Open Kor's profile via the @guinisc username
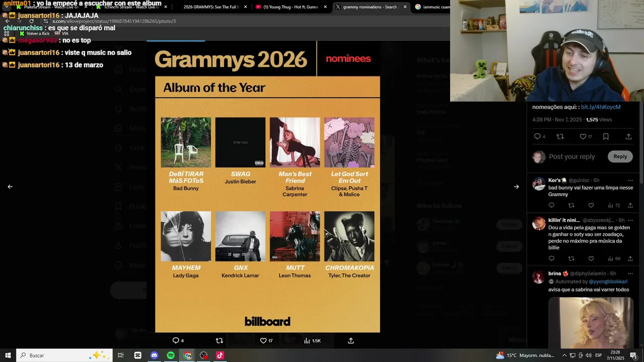Screen dimensions: 644x362 click(579, 180)
